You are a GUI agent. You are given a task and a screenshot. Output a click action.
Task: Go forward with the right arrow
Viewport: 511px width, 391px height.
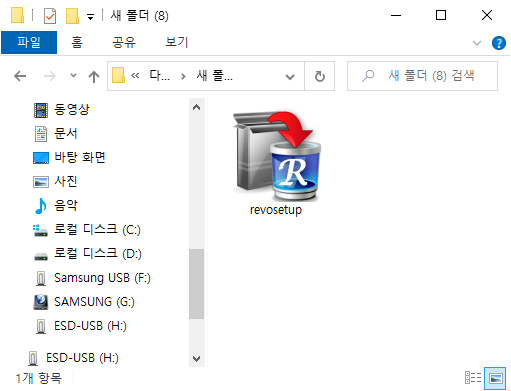tap(50, 76)
